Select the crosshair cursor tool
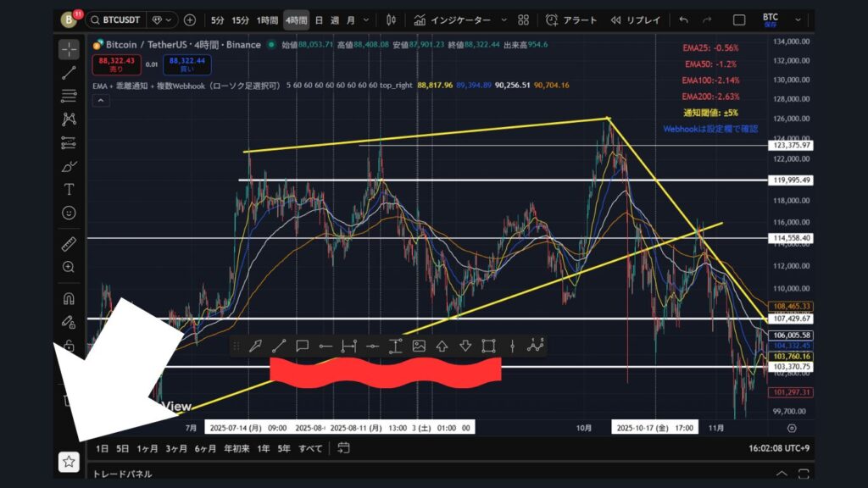Image resolution: width=868 pixels, height=488 pixels. point(69,49)
